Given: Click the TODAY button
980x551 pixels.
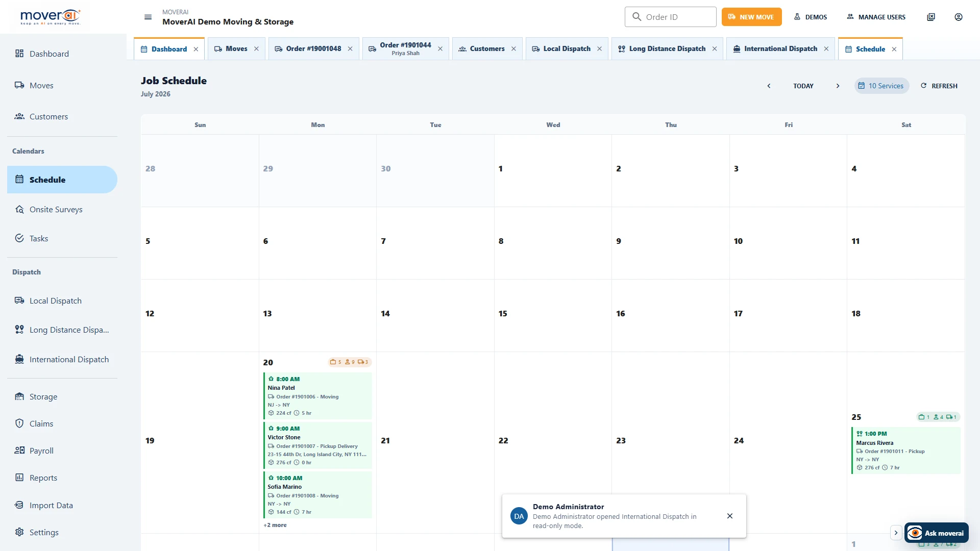Looking at the screenshot, I should tap(803, 86).
